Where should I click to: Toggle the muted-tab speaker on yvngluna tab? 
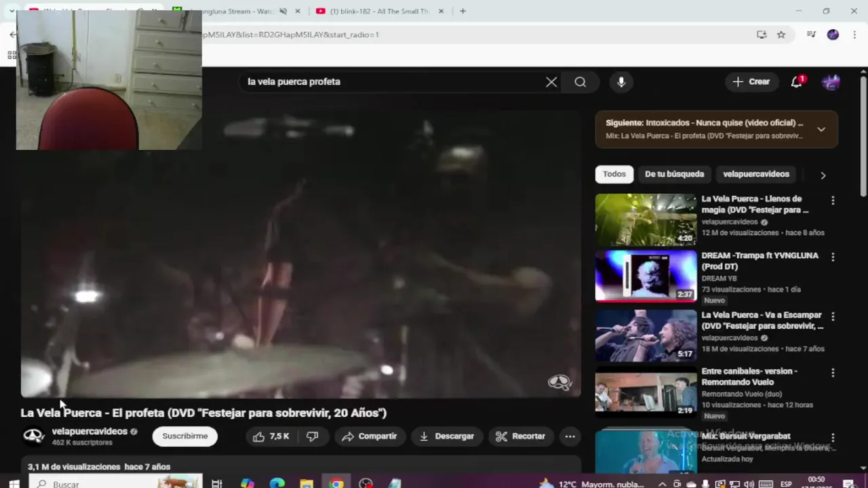283,11
